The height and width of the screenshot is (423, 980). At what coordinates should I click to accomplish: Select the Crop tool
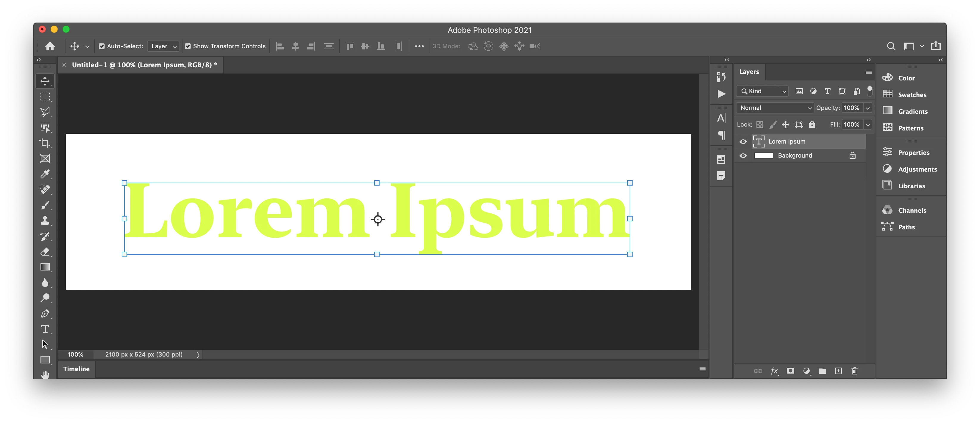[x=45, y=143]
